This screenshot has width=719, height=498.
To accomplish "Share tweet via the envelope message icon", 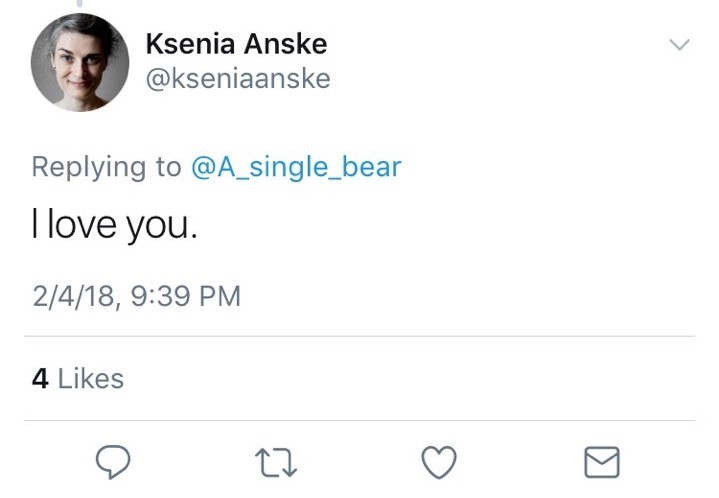I will 601,461.
